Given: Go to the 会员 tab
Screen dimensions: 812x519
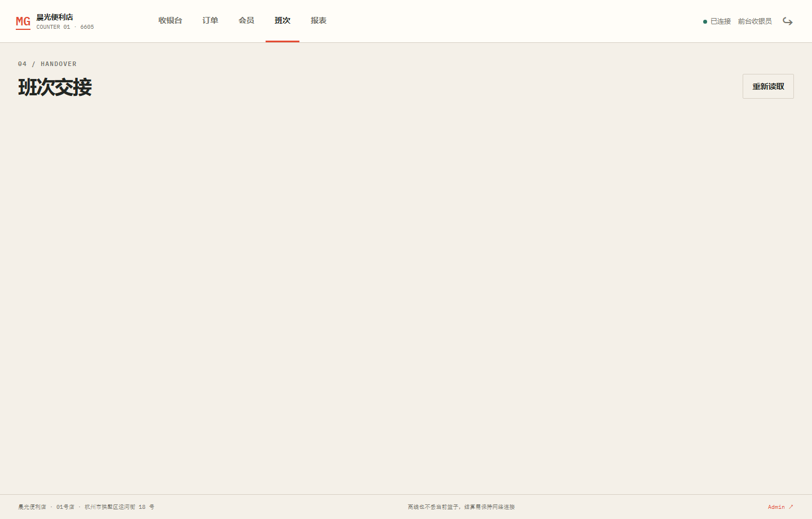Looking at the screenshot, I should coord(246,21).
